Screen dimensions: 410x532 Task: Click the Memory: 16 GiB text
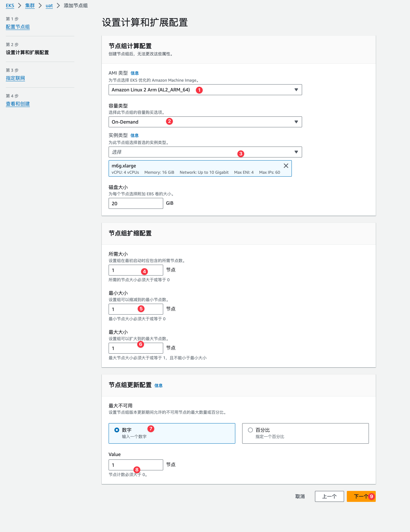(x=159, y=172)
